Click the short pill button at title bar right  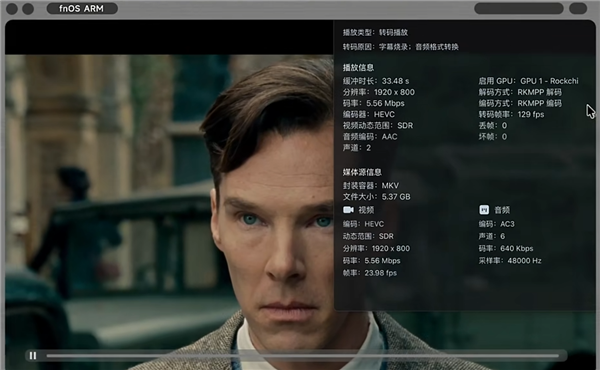[x=578, y=8]
